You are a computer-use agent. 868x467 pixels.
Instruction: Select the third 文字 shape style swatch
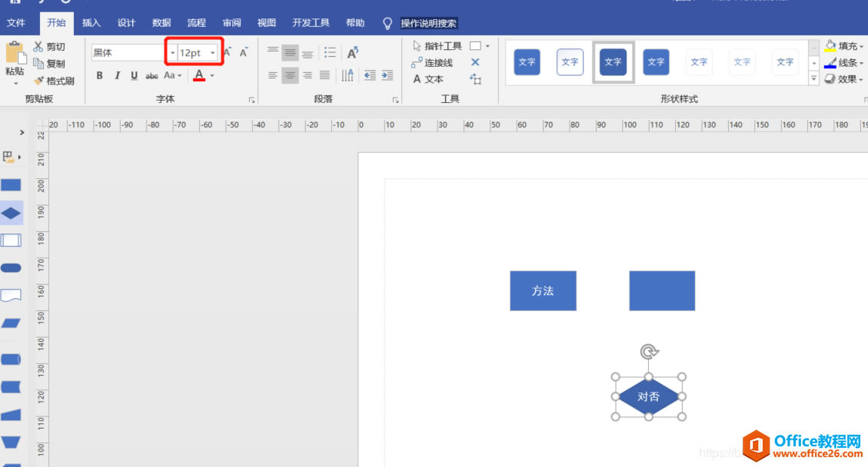(613, 61)
